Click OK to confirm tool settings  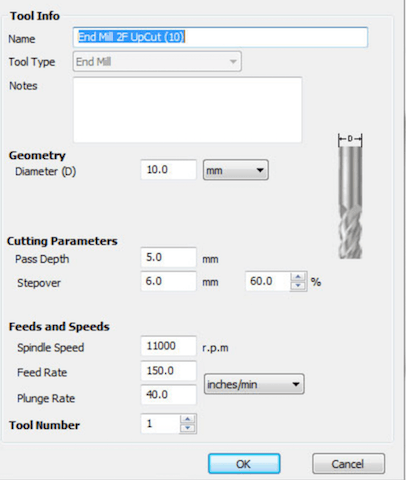(244, 464)
